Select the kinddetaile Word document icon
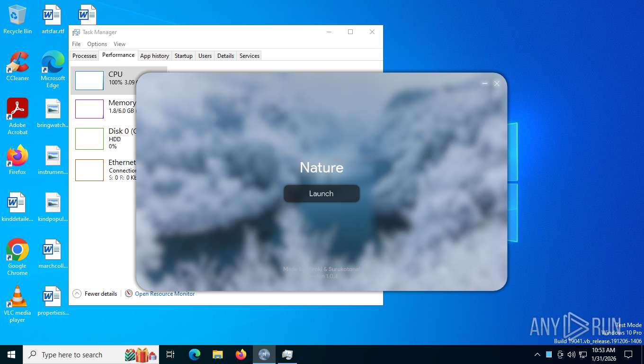Image resolution: width=644 pixels, height=364 pixels. [x=18, y=207]
